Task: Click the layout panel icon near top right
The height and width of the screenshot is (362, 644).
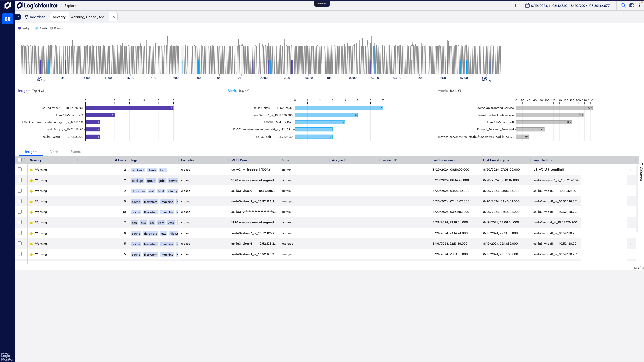Action: coord(632,5)
